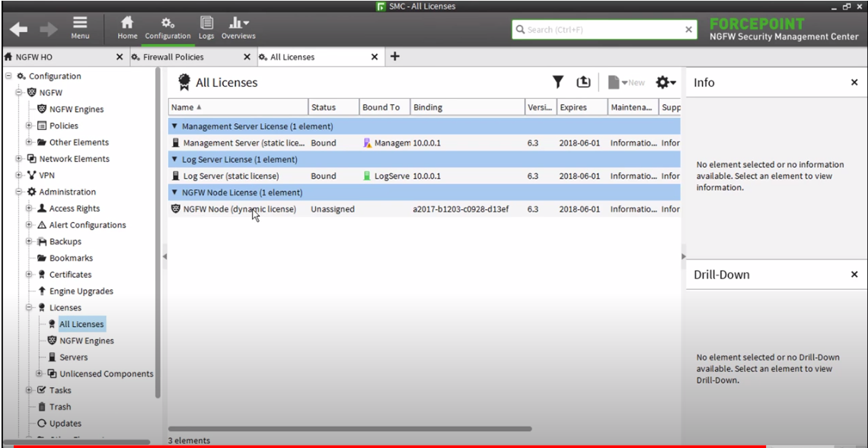Click the license table horizontal scrollbar

pos(349,429)
